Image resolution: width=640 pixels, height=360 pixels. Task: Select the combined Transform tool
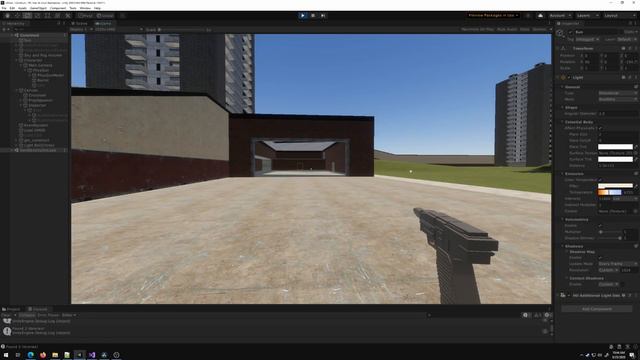pos(58,16)
